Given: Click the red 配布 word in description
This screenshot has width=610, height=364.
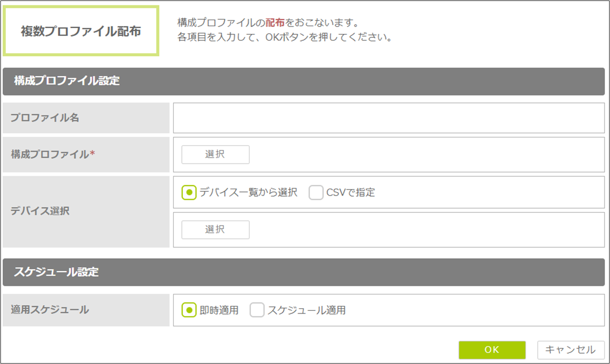Looking at the screenshot, I should click(x=275, y=23).
